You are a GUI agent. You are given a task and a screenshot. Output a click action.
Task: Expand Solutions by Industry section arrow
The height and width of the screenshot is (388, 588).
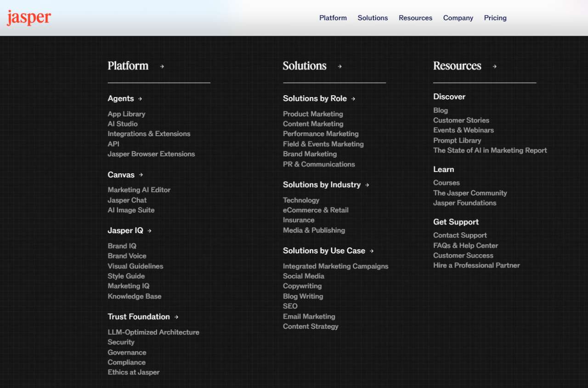pos(367,185)
